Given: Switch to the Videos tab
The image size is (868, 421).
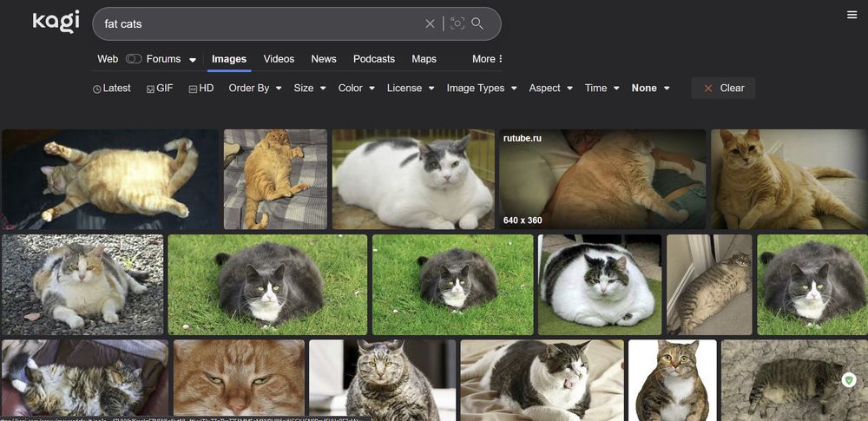Looking at the screenshot, I should pos(279,59).
